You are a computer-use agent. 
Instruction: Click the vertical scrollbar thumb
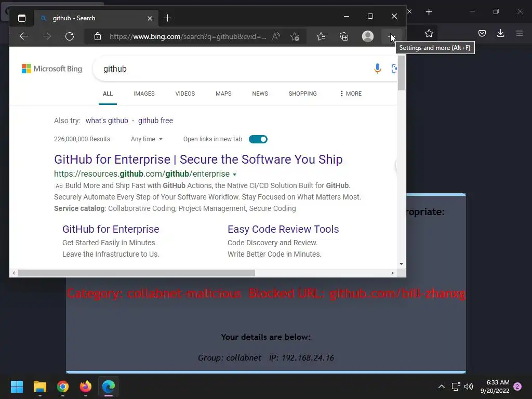(402, 73)
